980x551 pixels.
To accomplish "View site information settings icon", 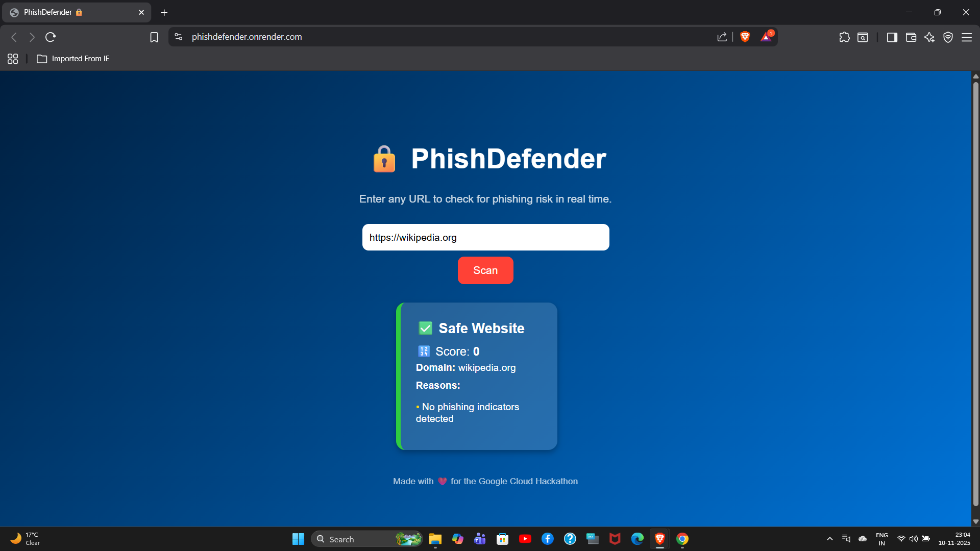I will click(178, 37).
